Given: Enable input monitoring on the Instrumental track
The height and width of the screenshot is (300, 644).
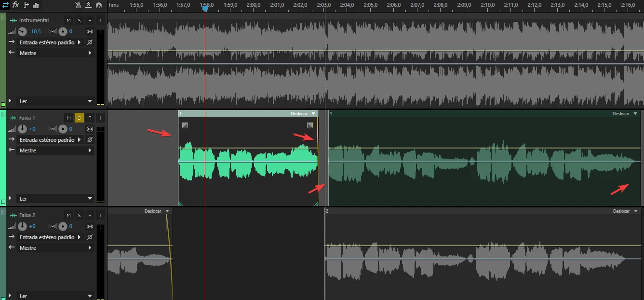Looking at the screenshot, I should [x=100, y=20].
